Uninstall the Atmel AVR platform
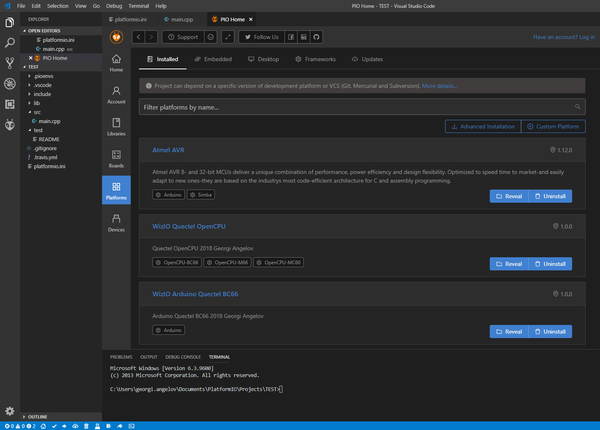 (x=550, y=196)
